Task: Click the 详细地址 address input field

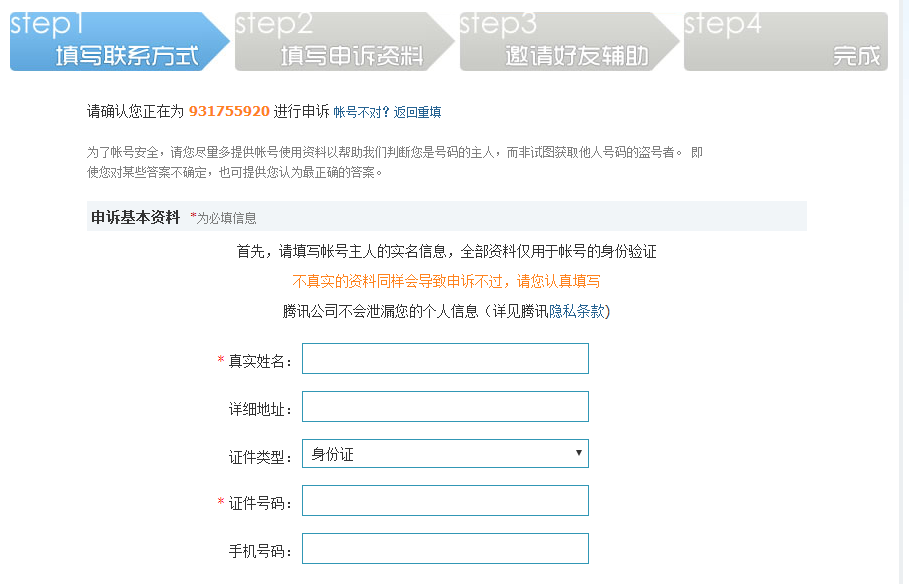Action: [x=445, y=406]
